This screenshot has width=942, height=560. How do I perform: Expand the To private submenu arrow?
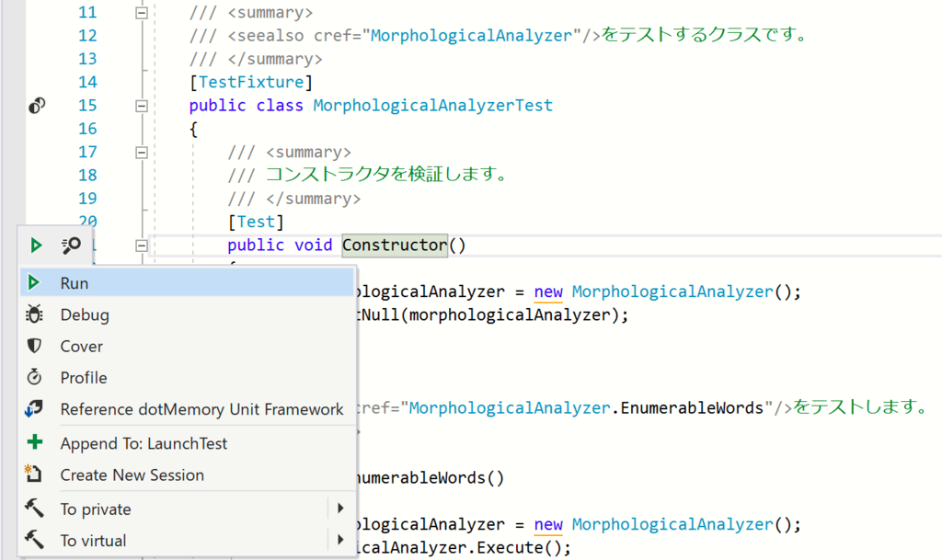340,509
